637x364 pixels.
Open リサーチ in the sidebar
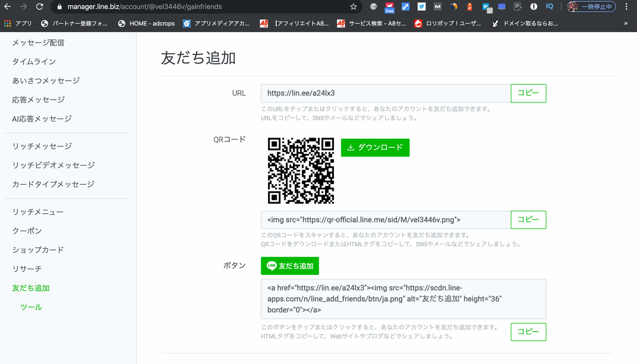point(27,269)
